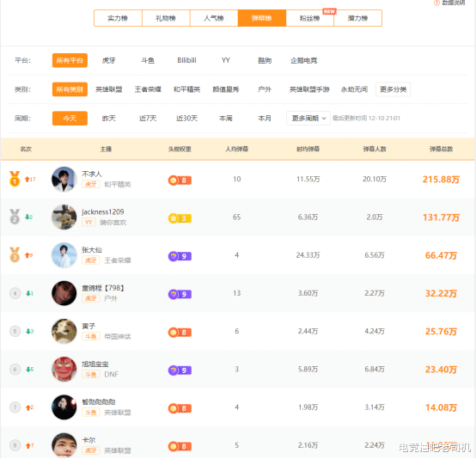The height and width of the screenshot is (459, 476).
Task: Select 本周 period filter
Action: (226, 118)
